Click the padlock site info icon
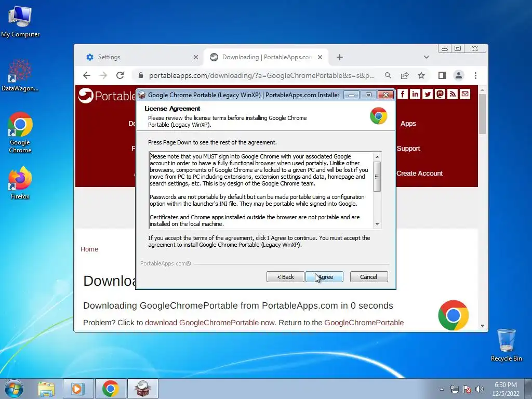The width and height of the screenshot is (532, 399). click(x=141, y=75)
